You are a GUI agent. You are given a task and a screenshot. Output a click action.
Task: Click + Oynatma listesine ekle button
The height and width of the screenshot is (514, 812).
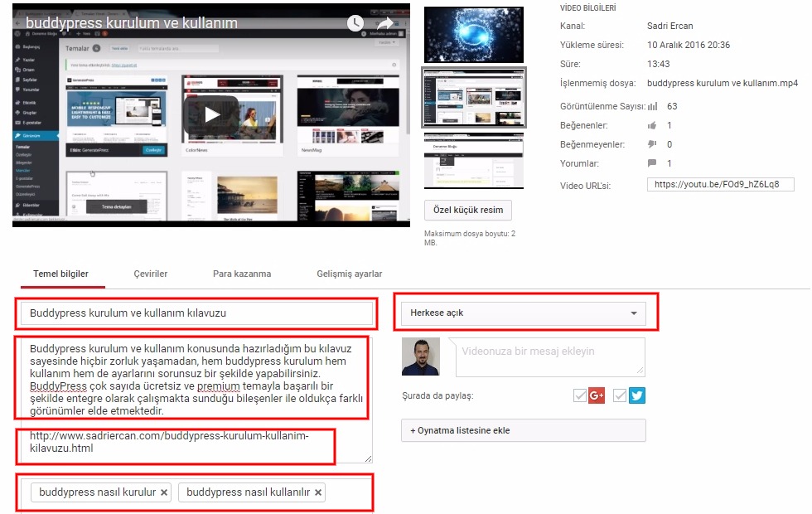(524, 430)
